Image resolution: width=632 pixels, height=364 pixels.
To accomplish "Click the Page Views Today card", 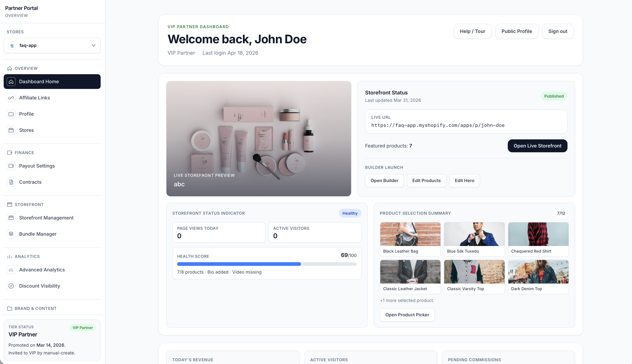I will point(219,232).
